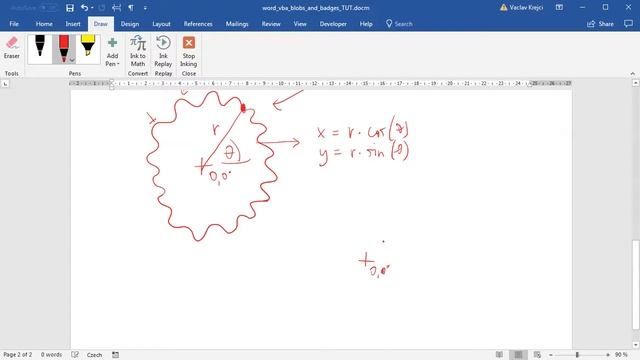The width and height of the screenshot is (640, 360).
Task: Open the proofing check icon in the status bar
Action: [x=75, y=355]
